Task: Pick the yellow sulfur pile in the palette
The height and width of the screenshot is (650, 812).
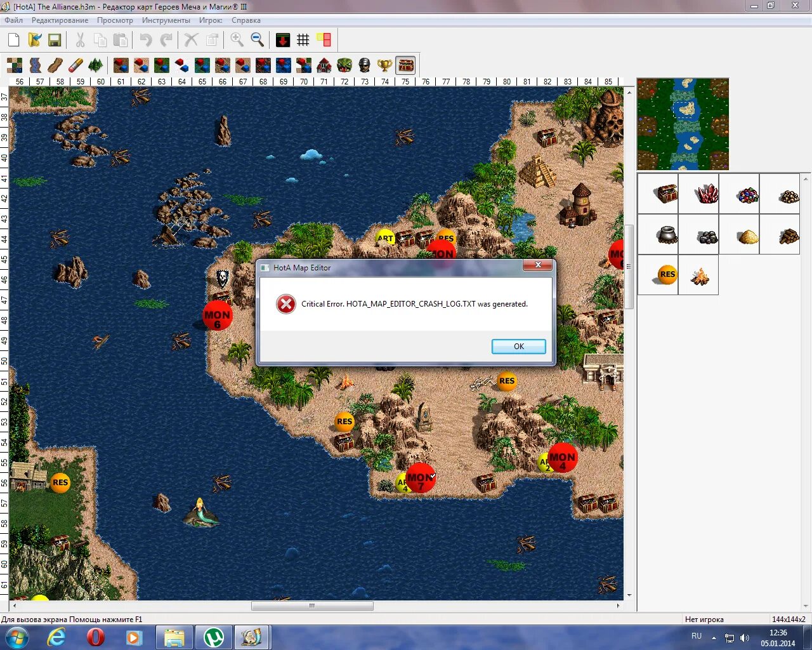Action: [x=739, y=234]
